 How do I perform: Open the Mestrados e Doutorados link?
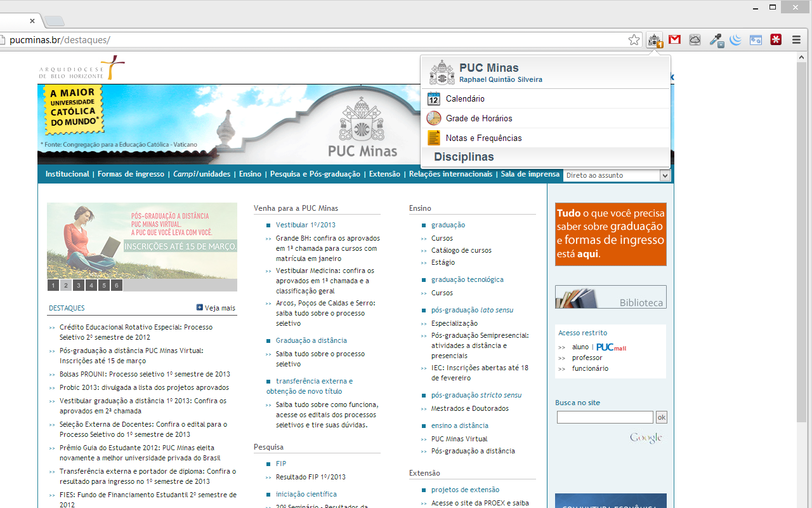pyautogui.click(x=470, y=408)
